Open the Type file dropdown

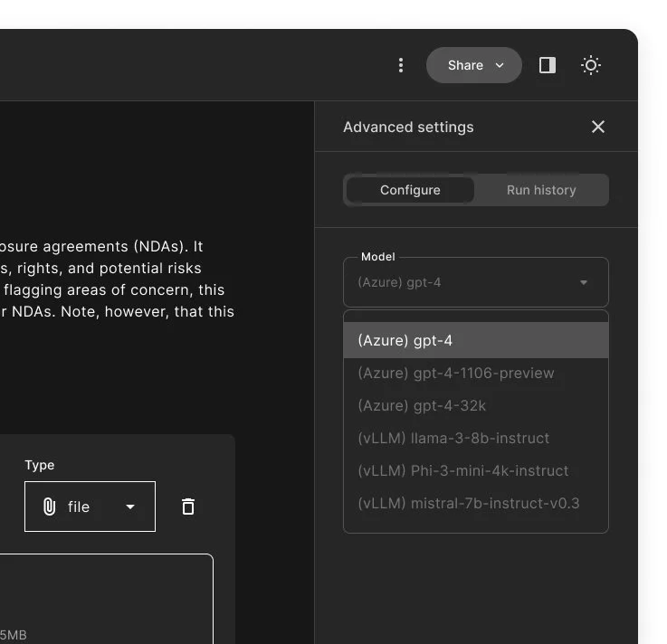point(90,507)
